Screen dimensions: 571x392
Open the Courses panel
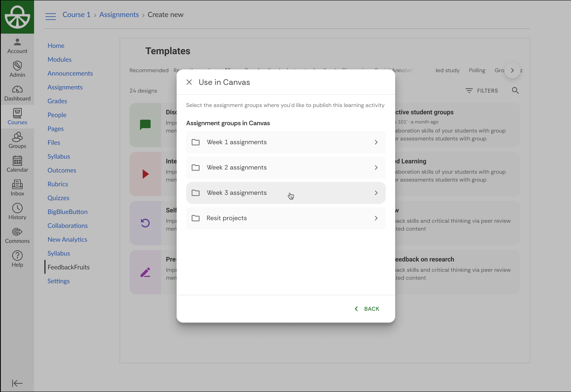click(17, 117)
